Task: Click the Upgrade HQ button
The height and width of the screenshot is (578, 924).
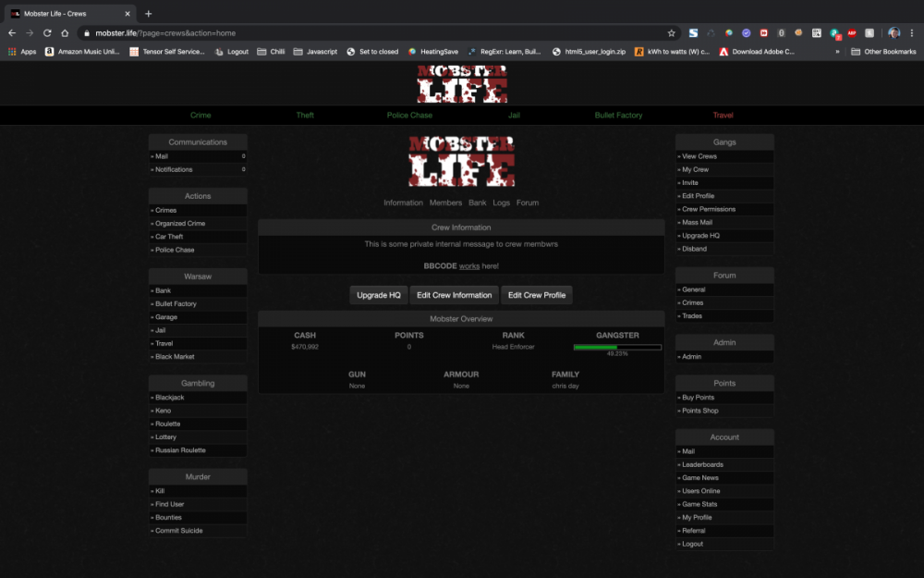Action: click(378, 294)
